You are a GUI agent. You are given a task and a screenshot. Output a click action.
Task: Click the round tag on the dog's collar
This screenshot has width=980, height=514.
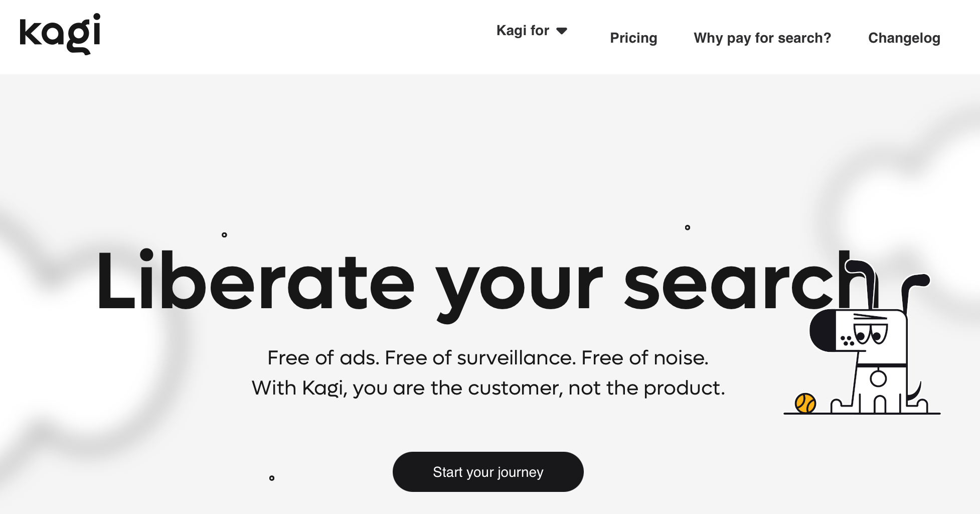coord(878,378)
